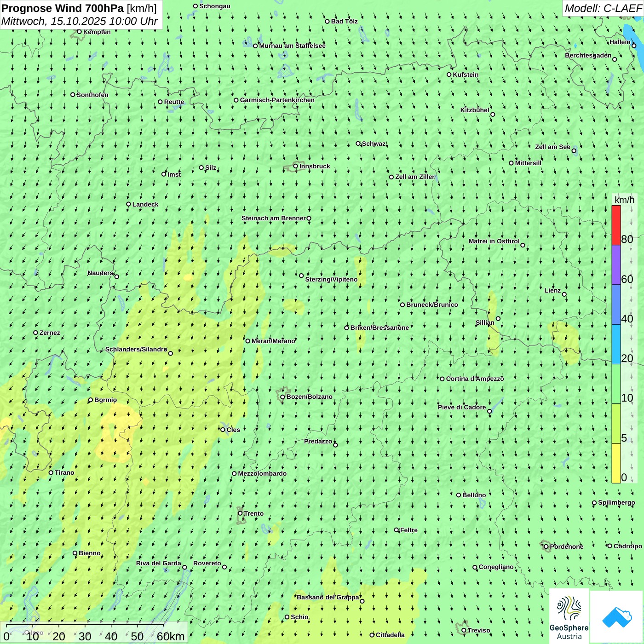This screenshot has width=644, height=644.
Task: Select the Innsbruck city label
Action: click(315, 166)
